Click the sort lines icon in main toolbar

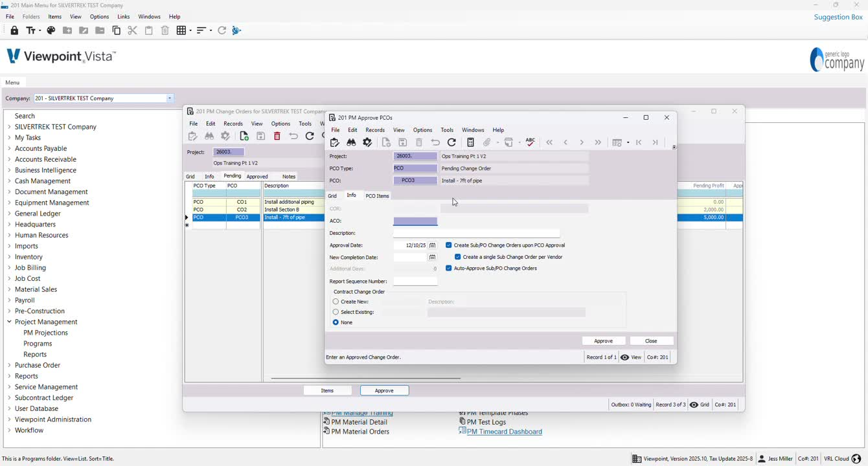pos(201,30)
